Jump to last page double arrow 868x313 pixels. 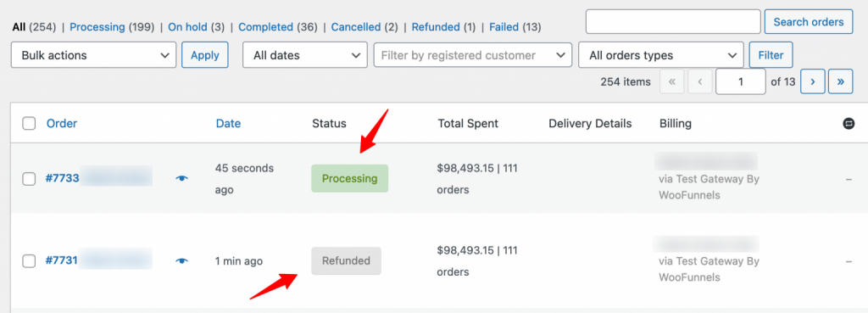tap(840, 82)
